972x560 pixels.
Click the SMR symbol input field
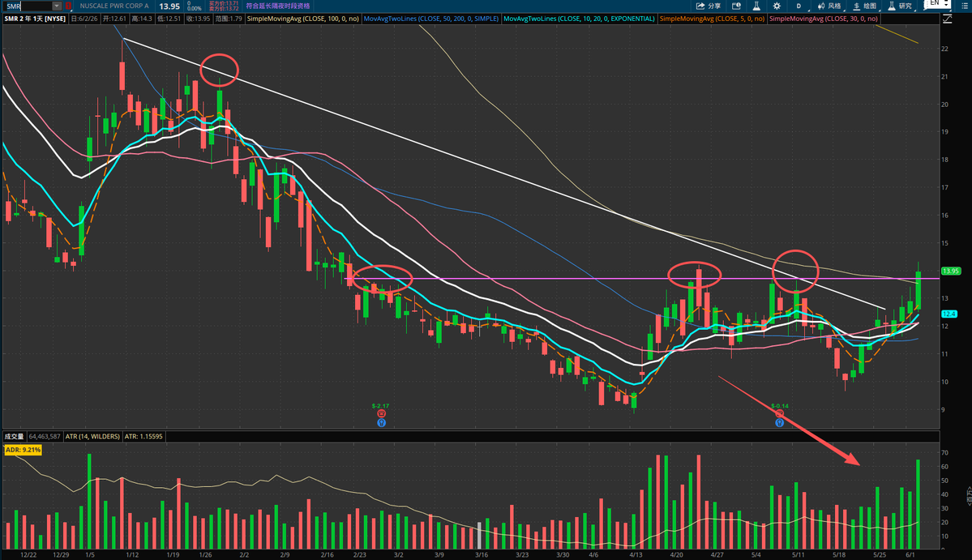[28, 6]
